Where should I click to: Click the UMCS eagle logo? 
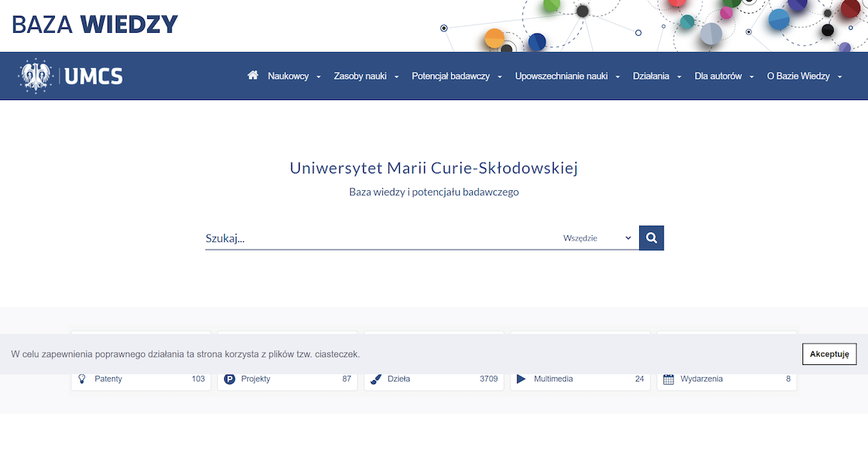tap(35, 76)
